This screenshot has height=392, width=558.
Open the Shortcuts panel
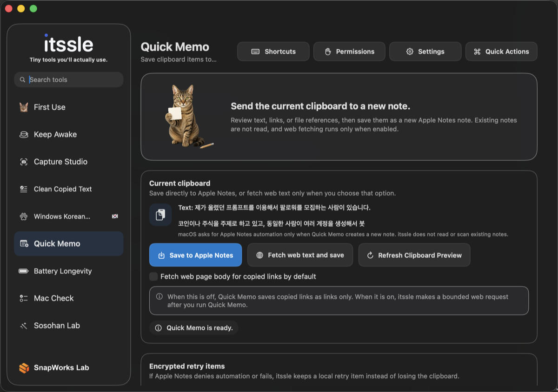click(x=273, y=52)
